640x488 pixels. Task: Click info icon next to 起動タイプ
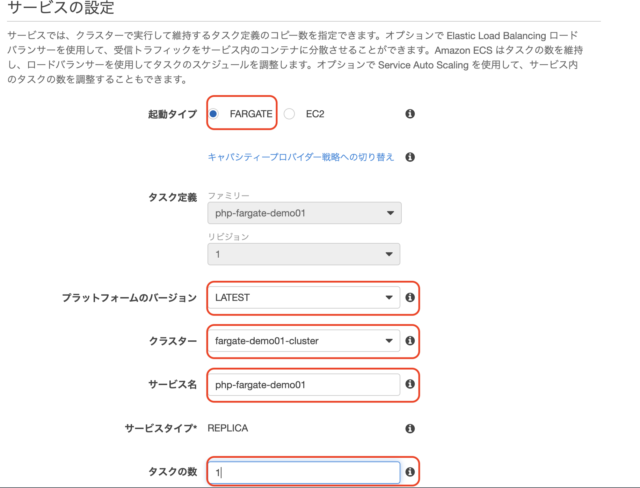[410, 114]
